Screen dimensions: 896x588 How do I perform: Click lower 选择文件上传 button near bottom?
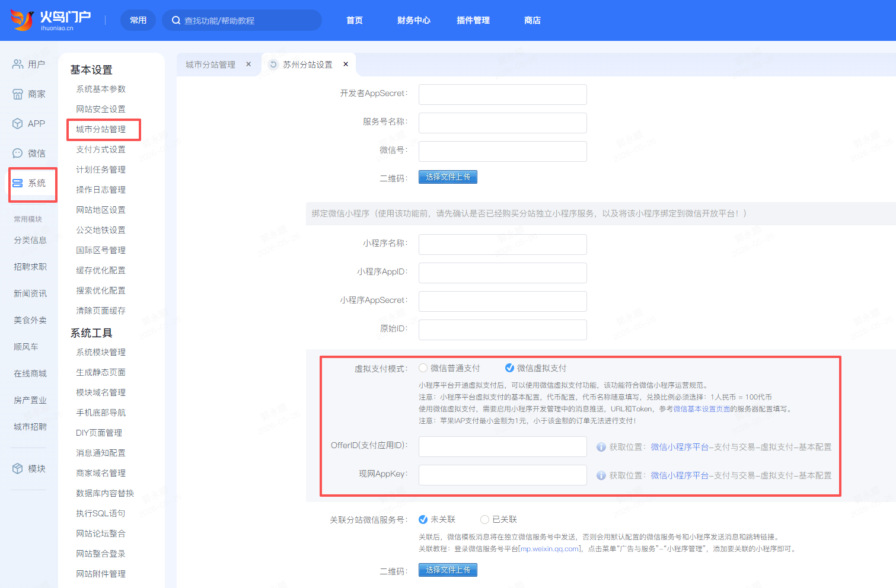448,570
